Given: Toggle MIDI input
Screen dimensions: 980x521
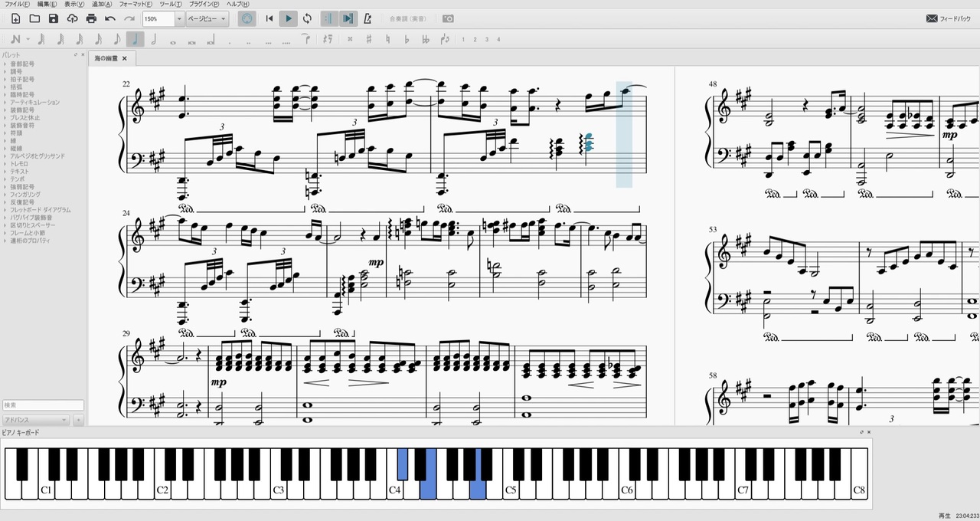Looking at the screenshot, I should (x=247, y=18).
